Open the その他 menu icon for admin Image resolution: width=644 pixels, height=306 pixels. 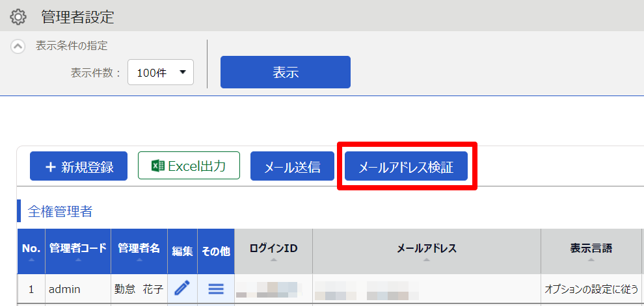click(216, 289)
